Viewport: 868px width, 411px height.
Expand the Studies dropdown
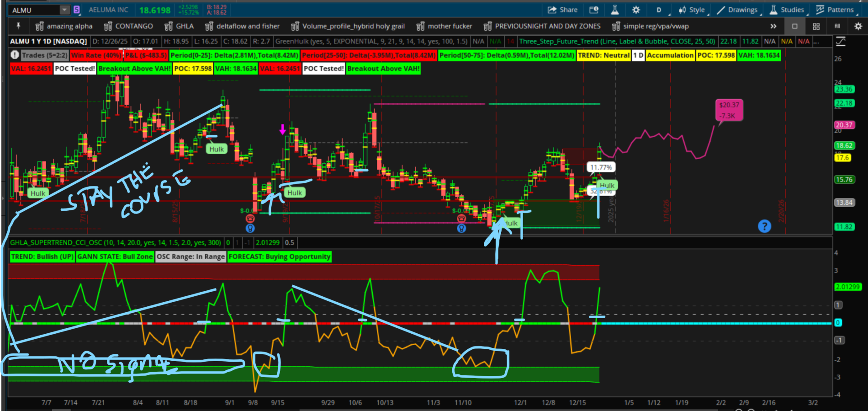point(787,10)
